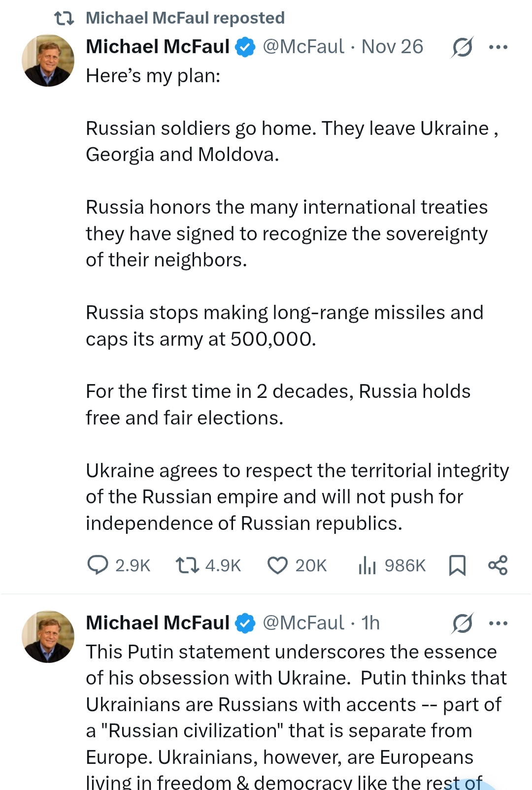Open Grok icon on Nov 26 post
The height and width of the screenshot is (790, 532).
[462, 47]
